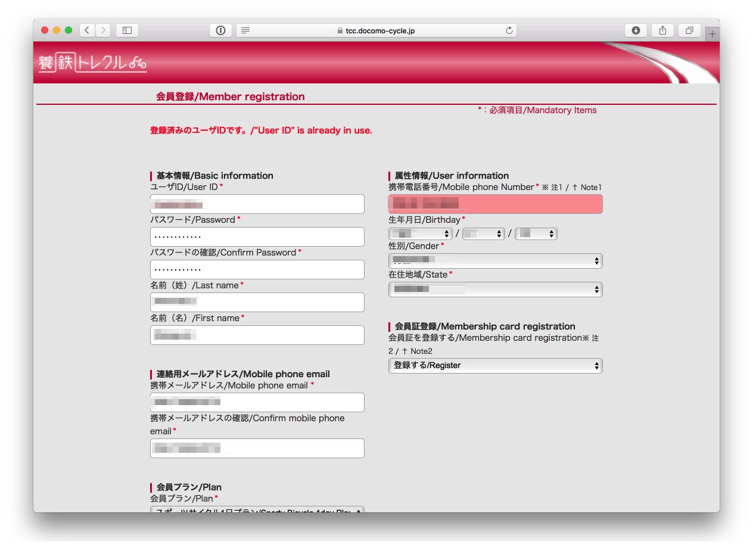Click the Last name text field
This screenshot has height=560, width=753.
click(257, 302)
